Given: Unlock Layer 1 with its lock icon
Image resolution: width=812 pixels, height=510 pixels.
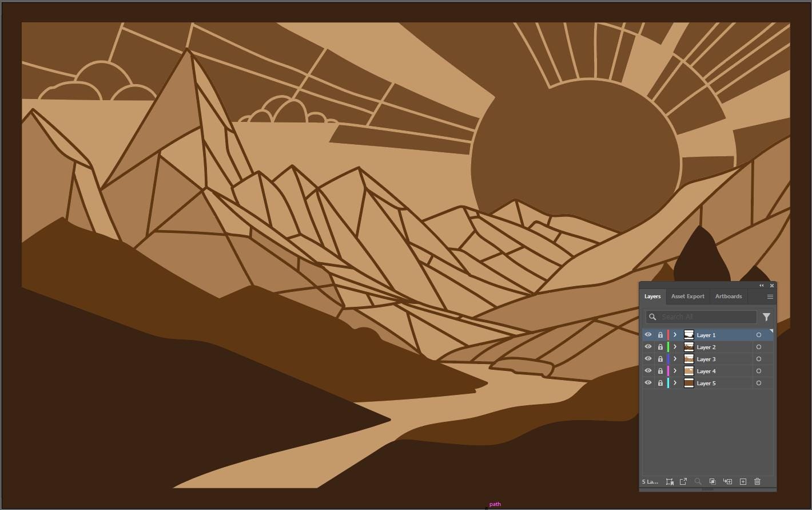Looking at the screenshot, I should [x=660, y=335].
